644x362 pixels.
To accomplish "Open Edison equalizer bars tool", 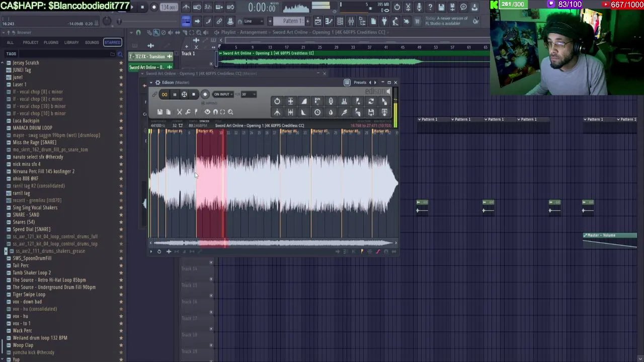I will (344, 101).
